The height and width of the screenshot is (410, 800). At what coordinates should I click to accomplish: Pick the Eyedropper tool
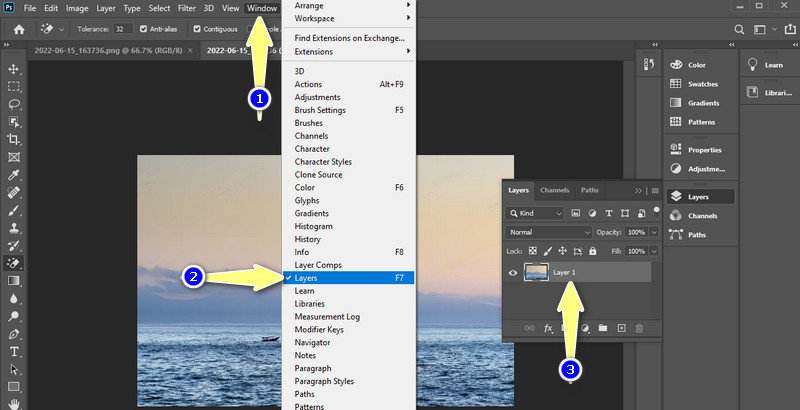[14, 175]
